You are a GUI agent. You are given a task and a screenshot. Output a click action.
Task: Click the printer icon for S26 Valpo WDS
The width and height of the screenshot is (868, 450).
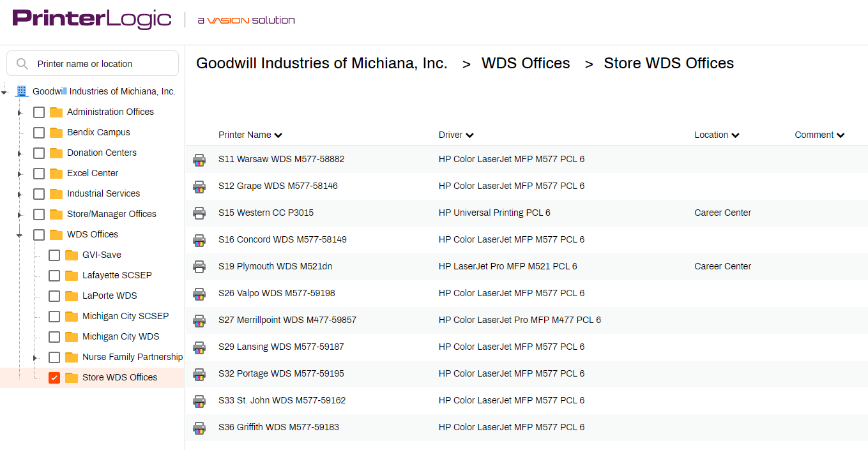(x=199, y=294)
